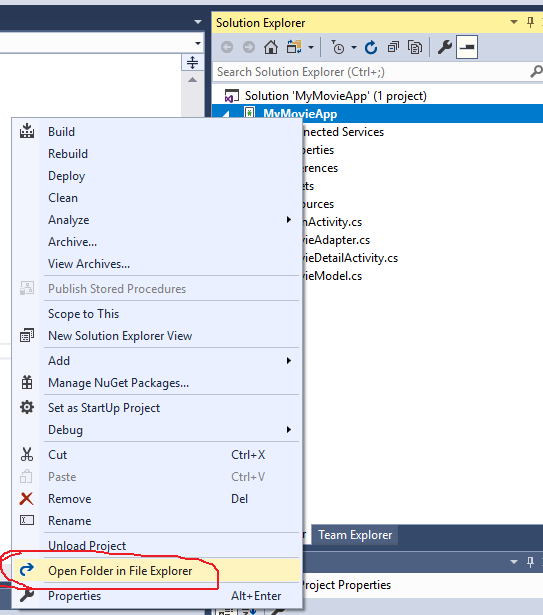The image size is (543, 615).
Task: Open dropdown arrow beside switch views icon
Action: coord(311,48)
